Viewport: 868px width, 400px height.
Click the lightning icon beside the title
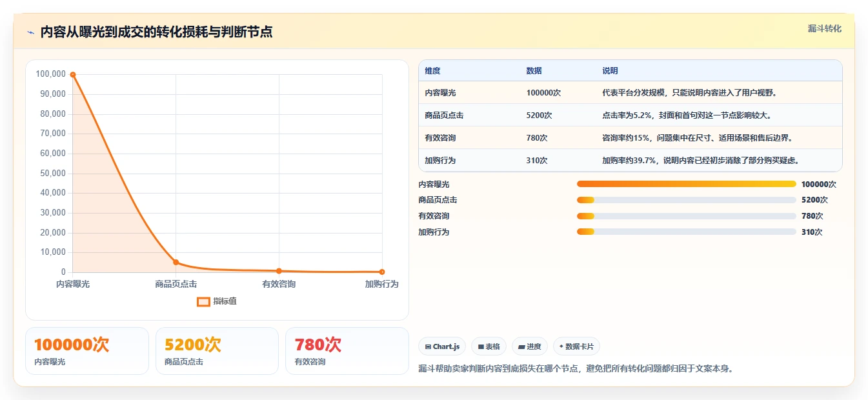[30, 32]
